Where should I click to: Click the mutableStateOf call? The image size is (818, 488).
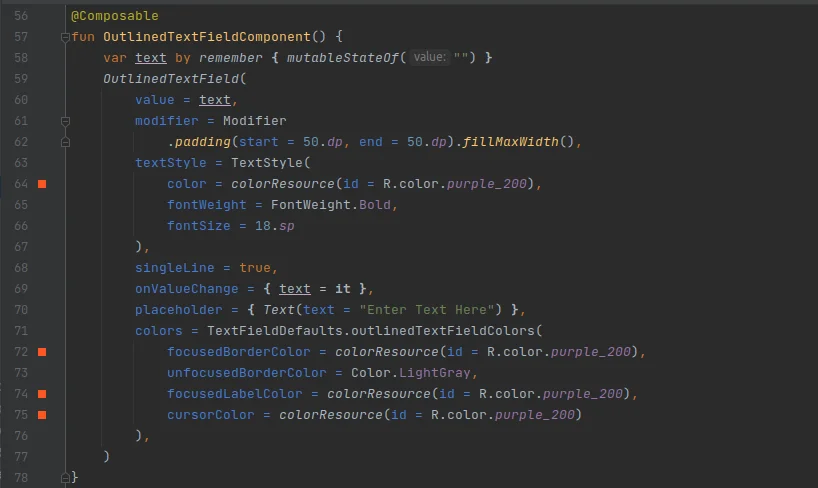click(x=343, y=58)
